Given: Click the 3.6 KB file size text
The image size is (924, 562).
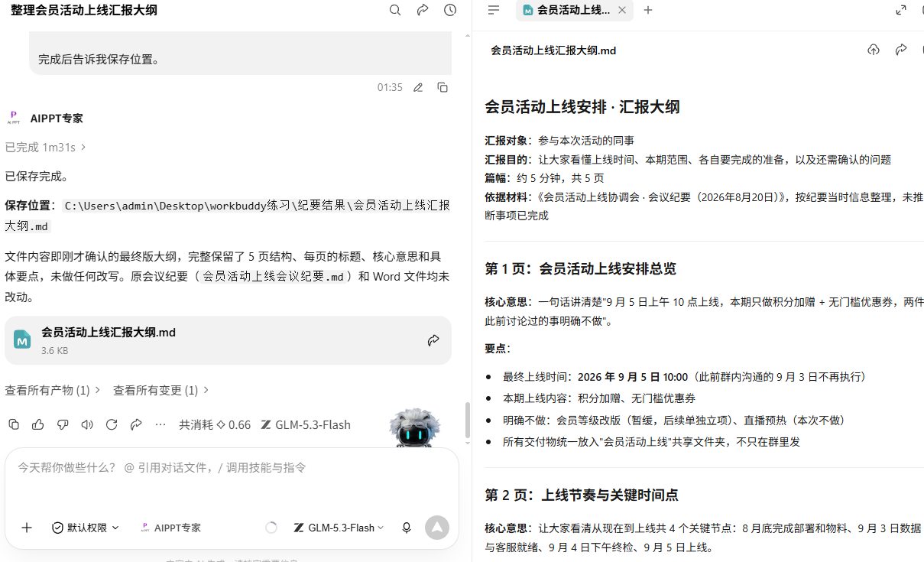Looking at the screenshot, I should click(54, 351).
